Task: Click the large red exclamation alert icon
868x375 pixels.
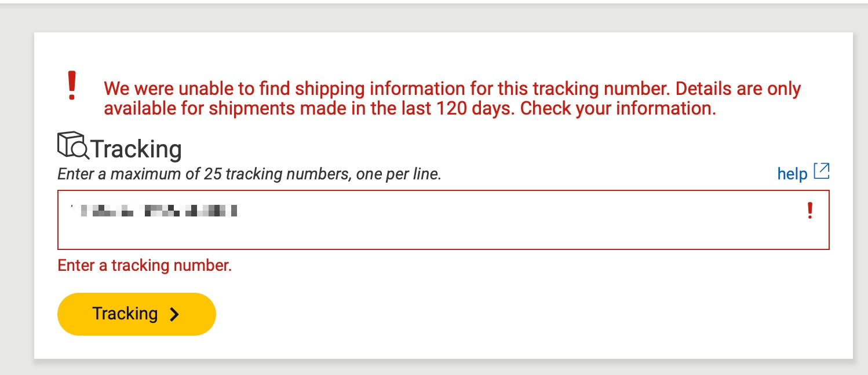Action: click(72, 85)
